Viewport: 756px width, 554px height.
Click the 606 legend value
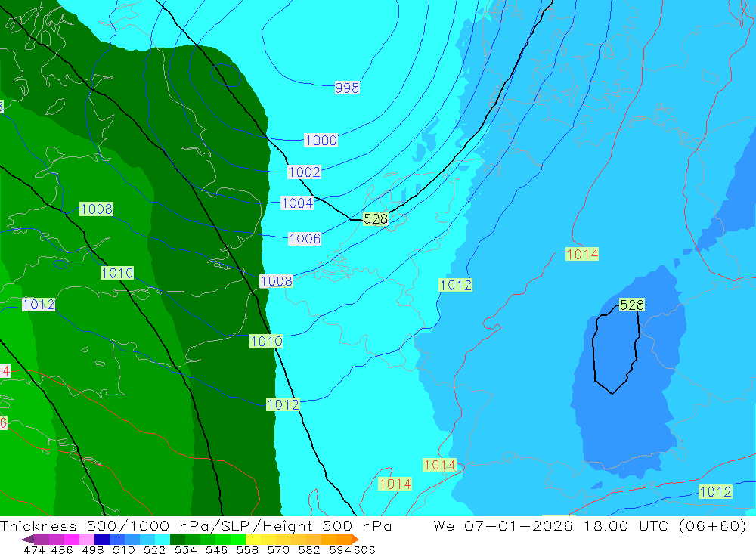[364, 550]
